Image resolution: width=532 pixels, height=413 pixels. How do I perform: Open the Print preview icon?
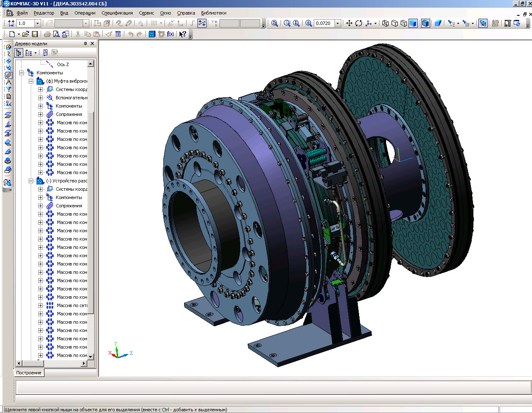(57, 34)
